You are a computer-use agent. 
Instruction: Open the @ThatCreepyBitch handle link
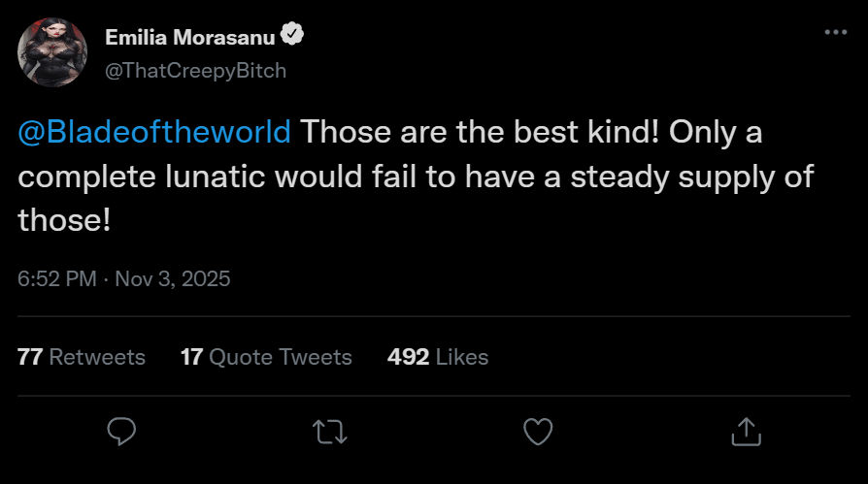195,71
